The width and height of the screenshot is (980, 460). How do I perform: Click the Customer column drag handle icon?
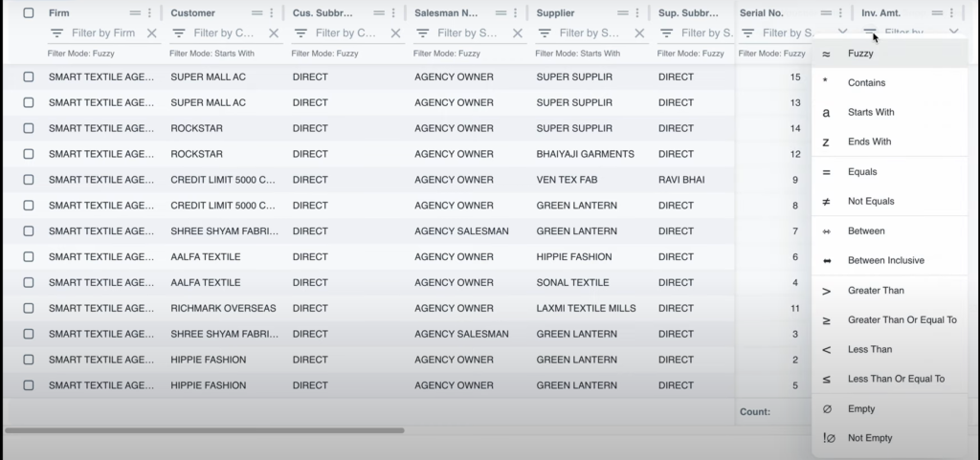[x=256, y=13]
